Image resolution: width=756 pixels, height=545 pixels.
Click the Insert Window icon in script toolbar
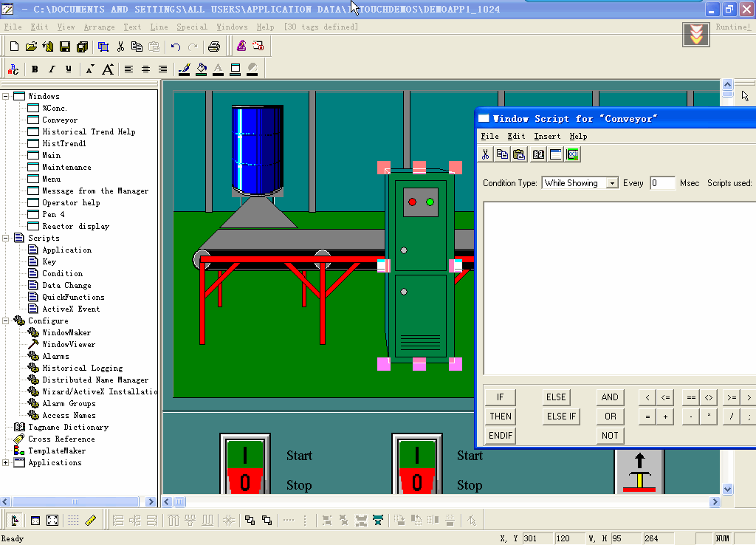pos(555,154)
